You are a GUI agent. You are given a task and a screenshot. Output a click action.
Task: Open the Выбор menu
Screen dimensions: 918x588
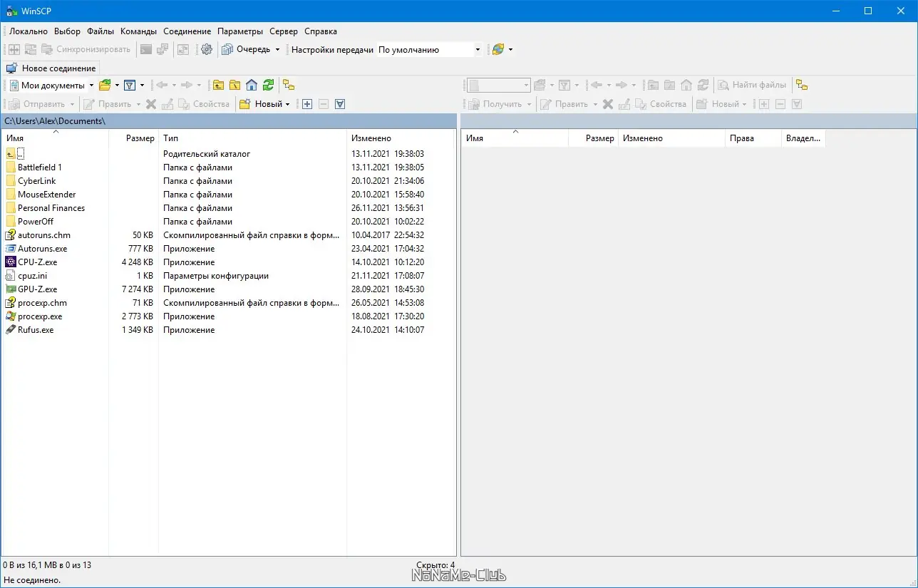pos(68,31)
